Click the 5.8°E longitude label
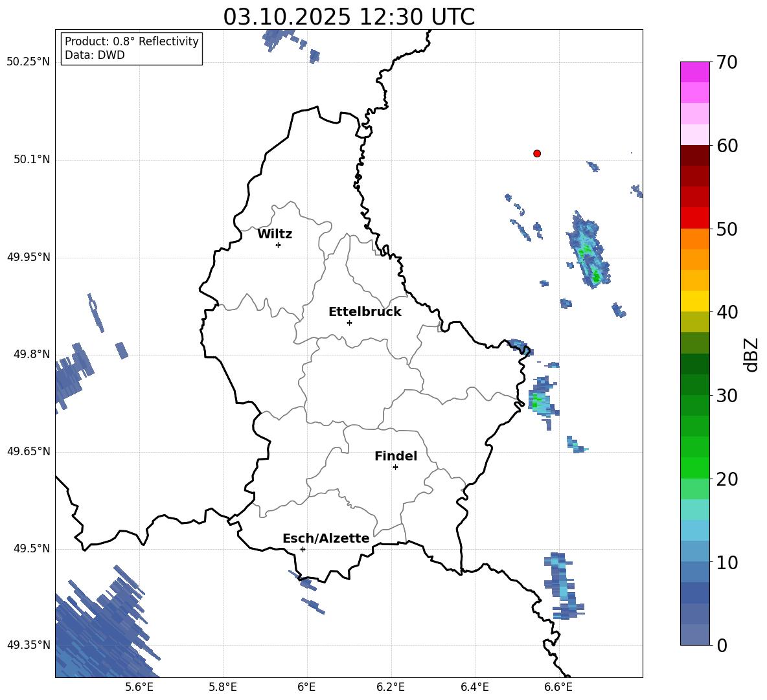 pyautogui.click(x=223, y=687)
